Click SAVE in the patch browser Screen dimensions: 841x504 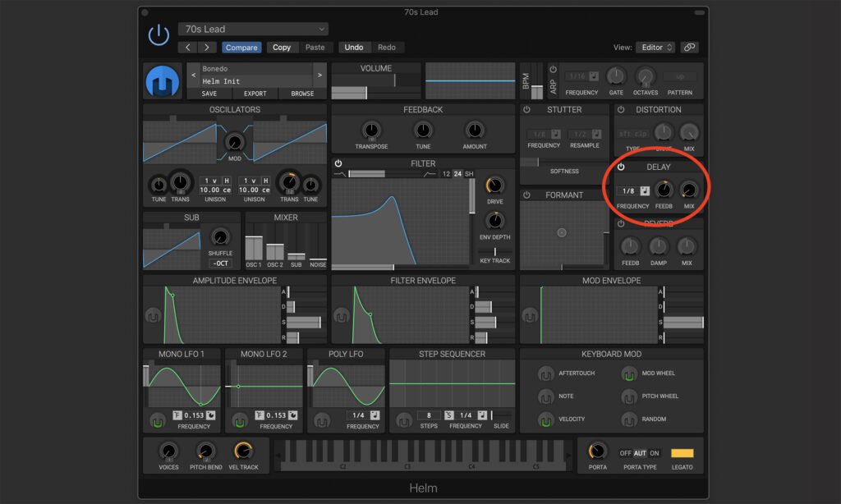(209, 94)
